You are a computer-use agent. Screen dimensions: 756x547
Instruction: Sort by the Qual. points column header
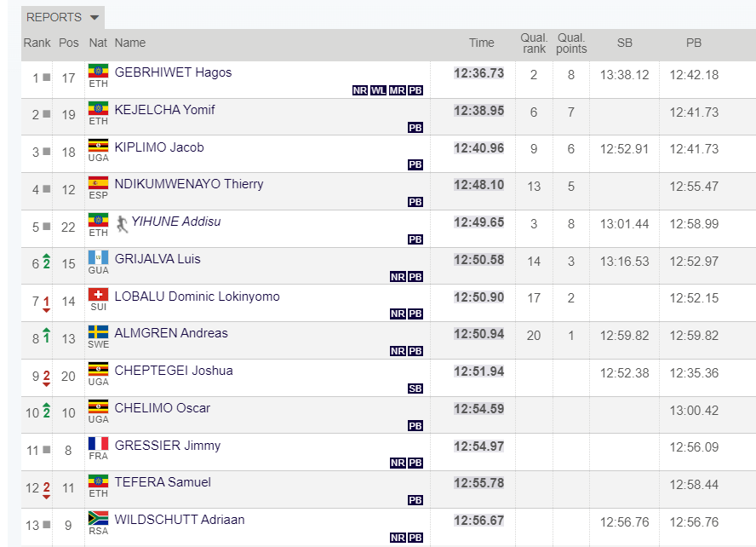pyautogui.click(x=571, y=43)
